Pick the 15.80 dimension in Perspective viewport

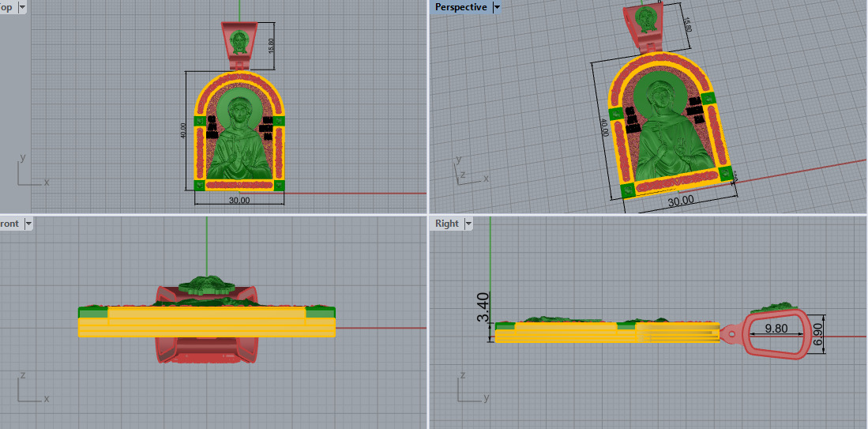pos(686,25)
